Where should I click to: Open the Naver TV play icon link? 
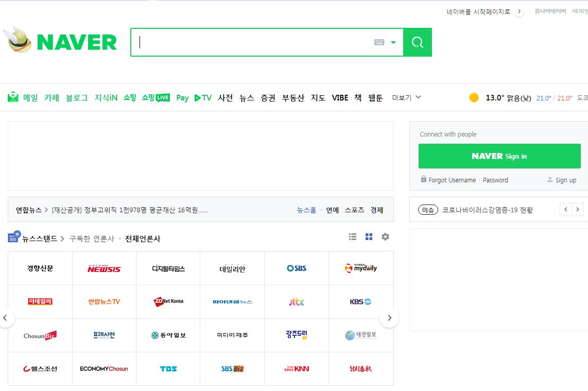click(x=203, y=98)
